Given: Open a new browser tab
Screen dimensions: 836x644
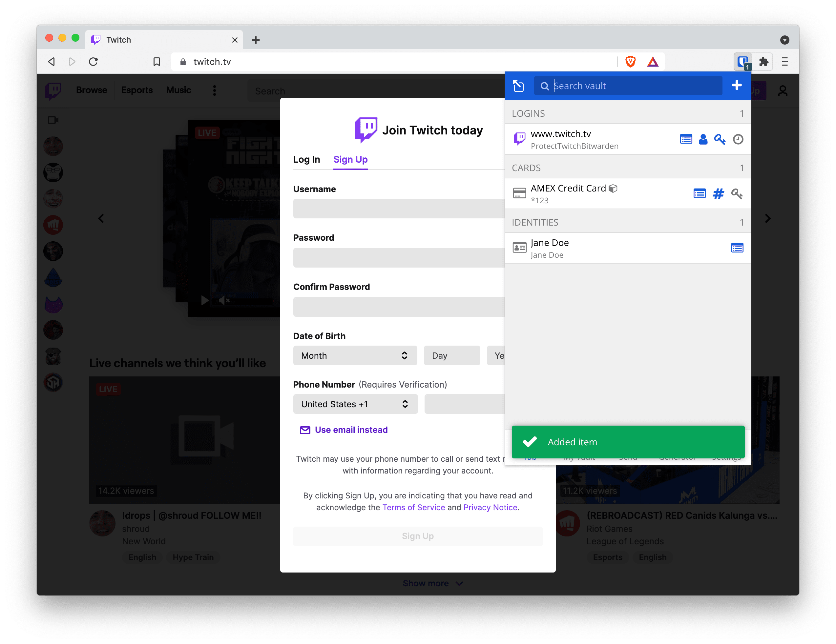Looking at the screenshot, I should coord(256,40).
